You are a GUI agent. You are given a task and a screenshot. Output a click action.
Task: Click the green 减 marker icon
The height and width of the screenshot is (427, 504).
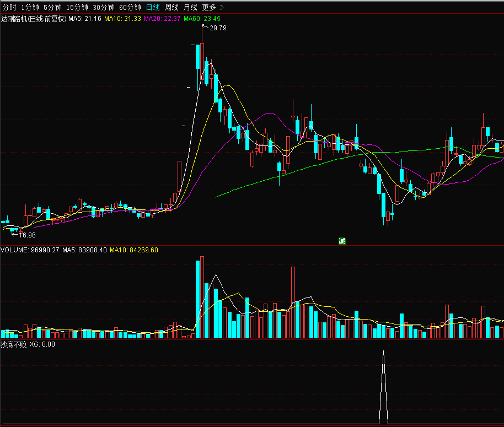click(x=342, y=241)
